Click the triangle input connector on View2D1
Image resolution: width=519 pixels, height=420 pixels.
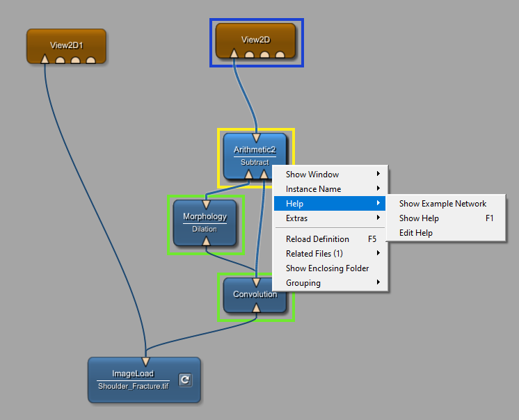tap(45, 60)
